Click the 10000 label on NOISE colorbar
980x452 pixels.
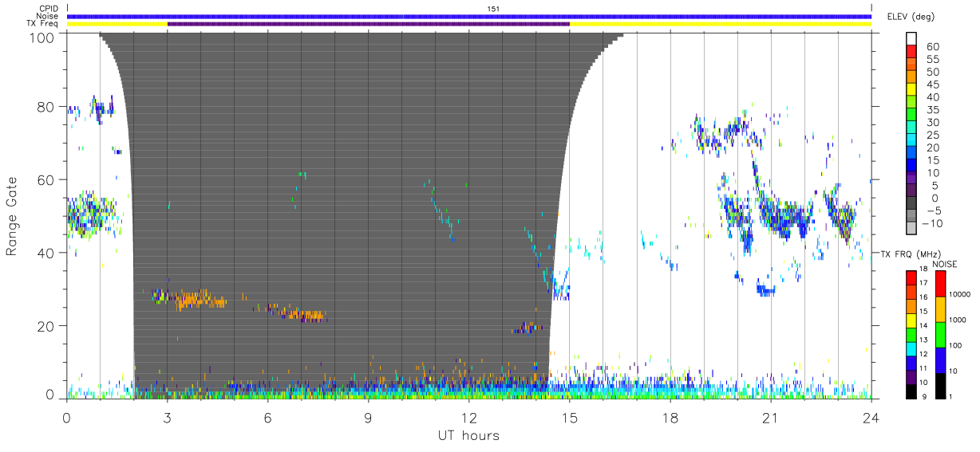click(961, 296)
